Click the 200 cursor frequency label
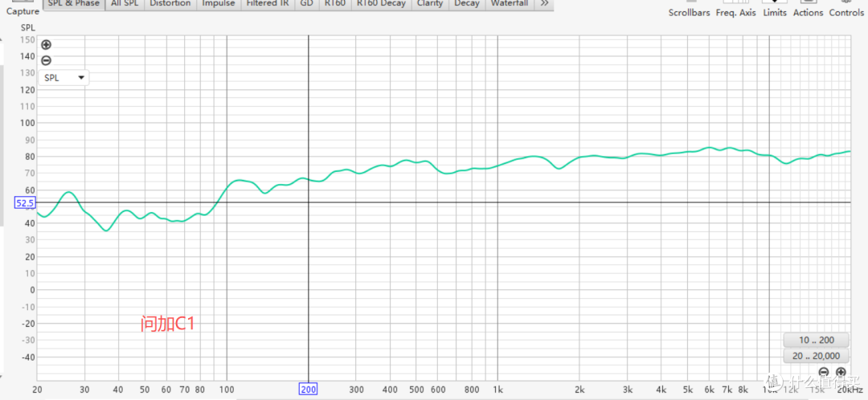868x400 pixels. pos(309,390)
